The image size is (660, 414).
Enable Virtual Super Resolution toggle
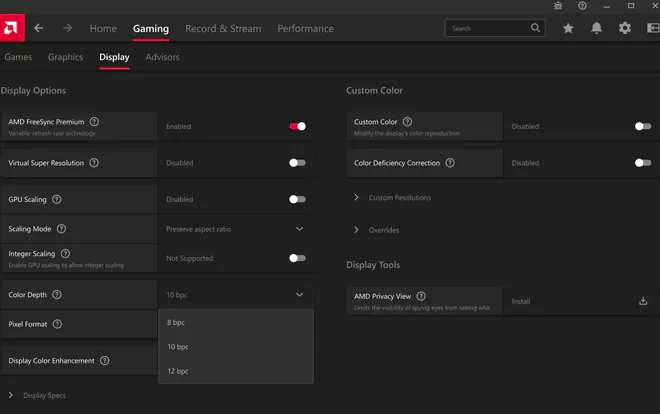click(x=298, y=163)
